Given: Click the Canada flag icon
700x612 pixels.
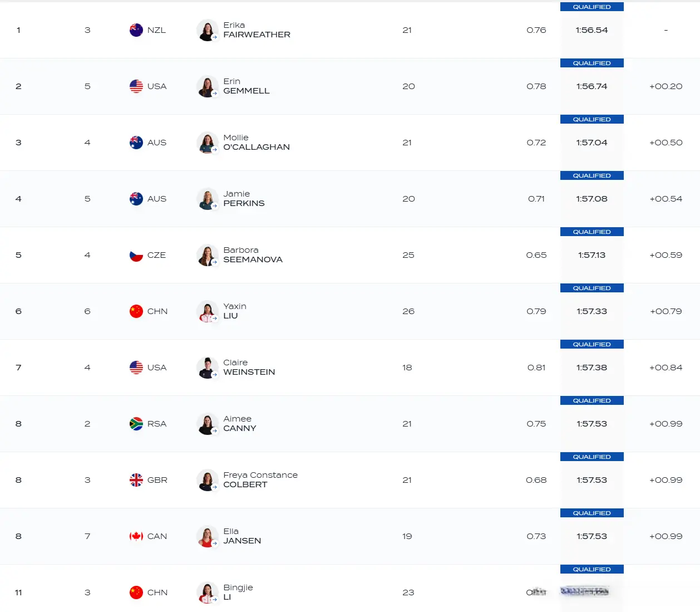Looking at the screenshot, I should click(136, 536).
